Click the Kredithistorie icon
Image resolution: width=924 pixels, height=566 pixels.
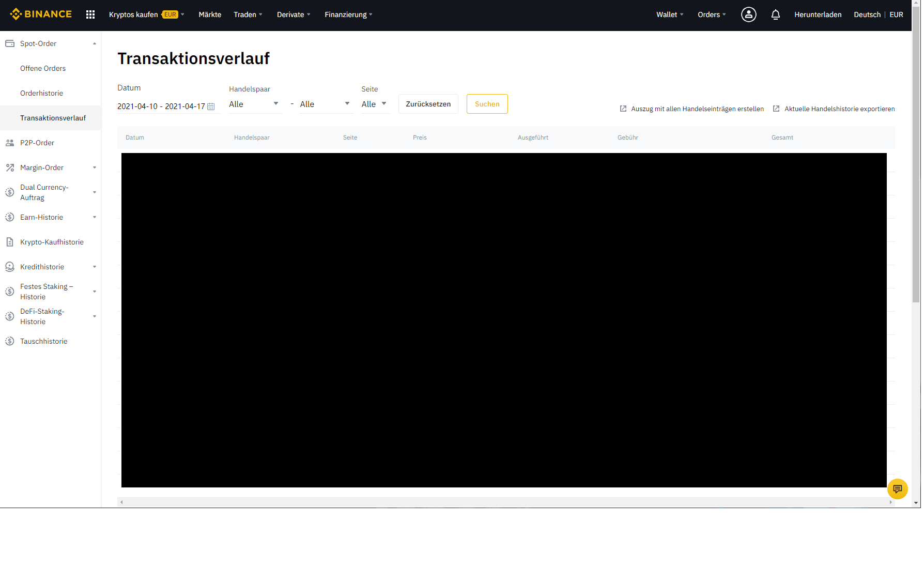pos(10,267)
